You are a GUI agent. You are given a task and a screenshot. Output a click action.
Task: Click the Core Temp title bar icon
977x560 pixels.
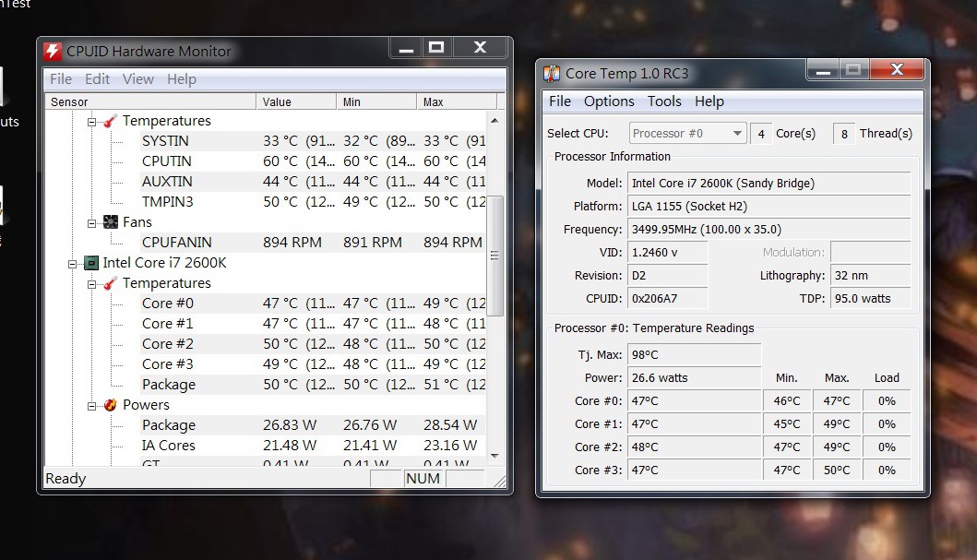click(x=552, y=74)
